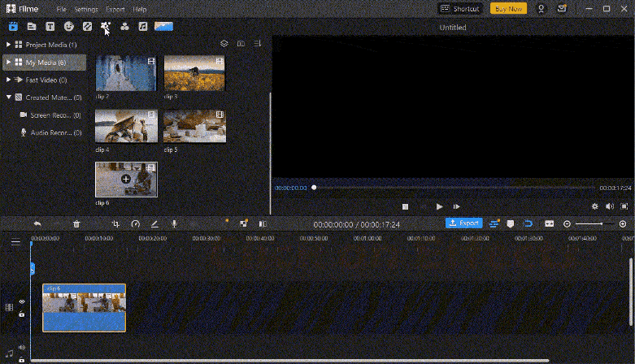Select the clip 4 thumbnail
The image size is (635, 364).
tap(126, 126)
